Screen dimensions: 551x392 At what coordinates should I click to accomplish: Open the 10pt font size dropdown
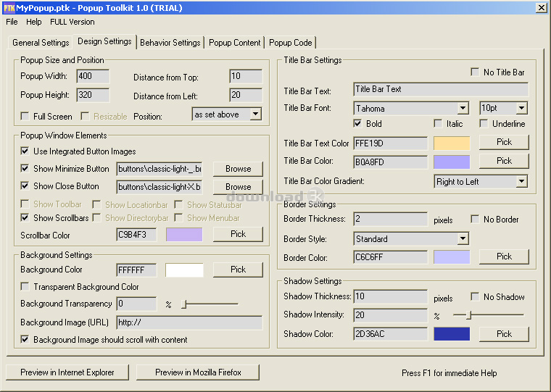tap(504, 108)
